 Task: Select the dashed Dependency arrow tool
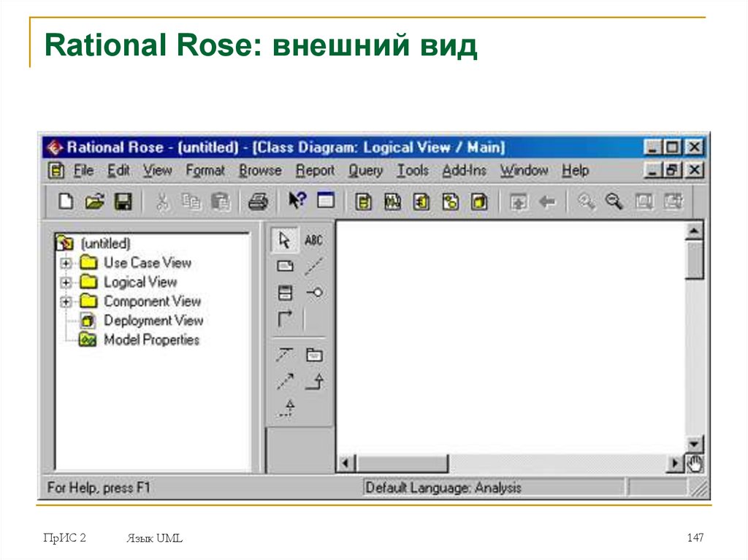click(x=286, y=381)
